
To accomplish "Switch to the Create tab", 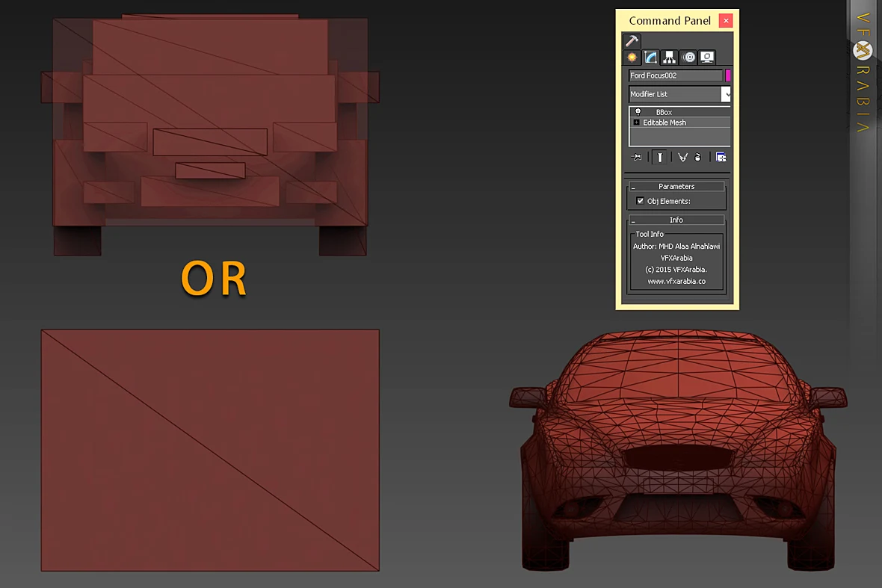I will [x=632, y=57].
